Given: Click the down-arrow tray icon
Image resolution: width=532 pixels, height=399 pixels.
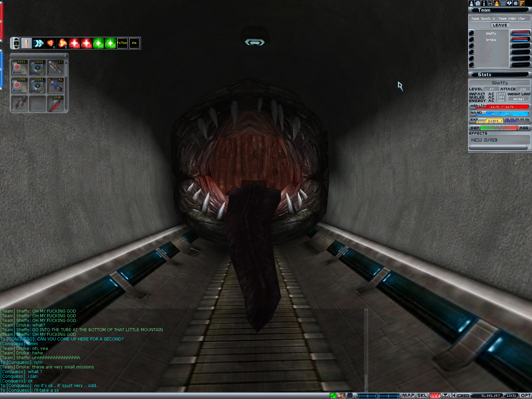Looking at the screenshot, I should (445, 396).
